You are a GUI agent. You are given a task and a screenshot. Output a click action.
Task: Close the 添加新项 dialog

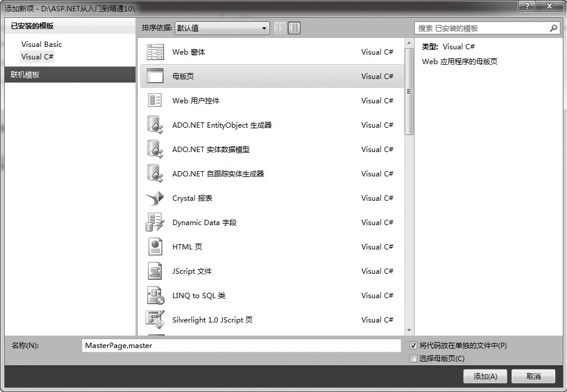(x=549, y=6)
